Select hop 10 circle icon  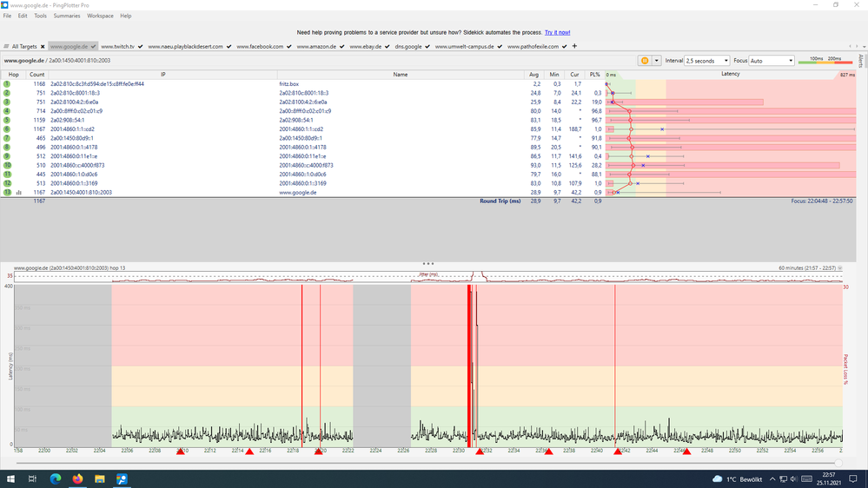tap(7, 165)
